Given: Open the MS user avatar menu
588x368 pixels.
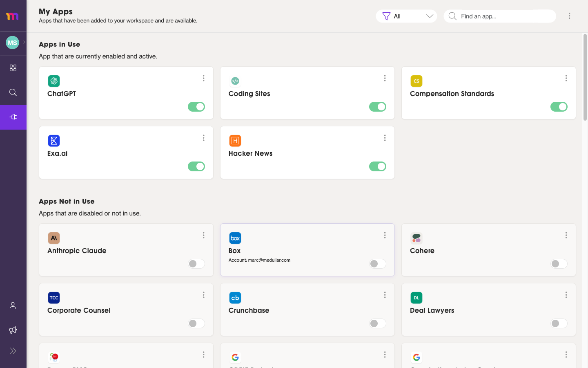Looking at the screenshot, I should [12, 43].
